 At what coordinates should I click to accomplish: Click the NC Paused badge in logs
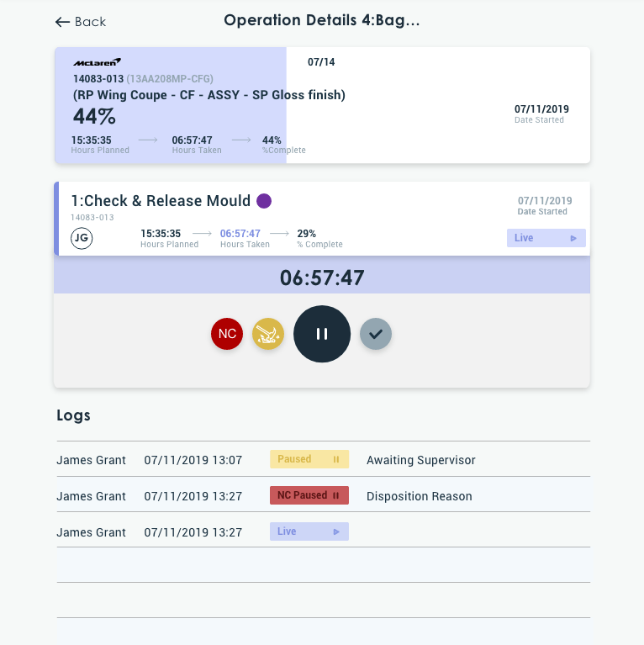pos(309,495)
